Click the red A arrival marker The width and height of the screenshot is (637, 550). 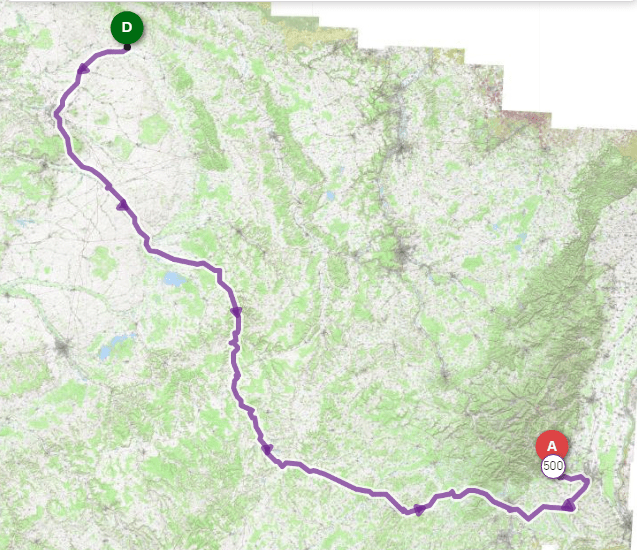552,446
